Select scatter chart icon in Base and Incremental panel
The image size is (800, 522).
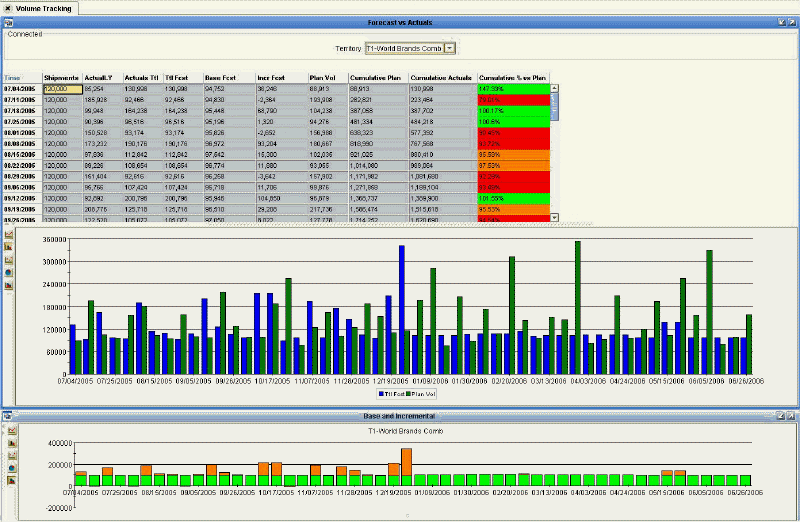[12, 455]
